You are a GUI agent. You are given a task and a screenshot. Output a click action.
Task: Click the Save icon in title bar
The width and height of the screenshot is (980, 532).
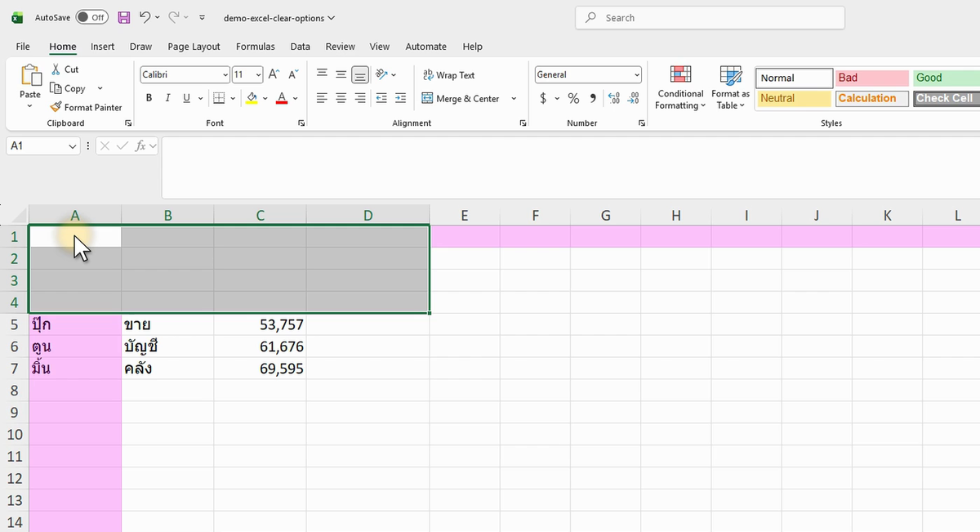pyautogui.click(x=123, y=17)
